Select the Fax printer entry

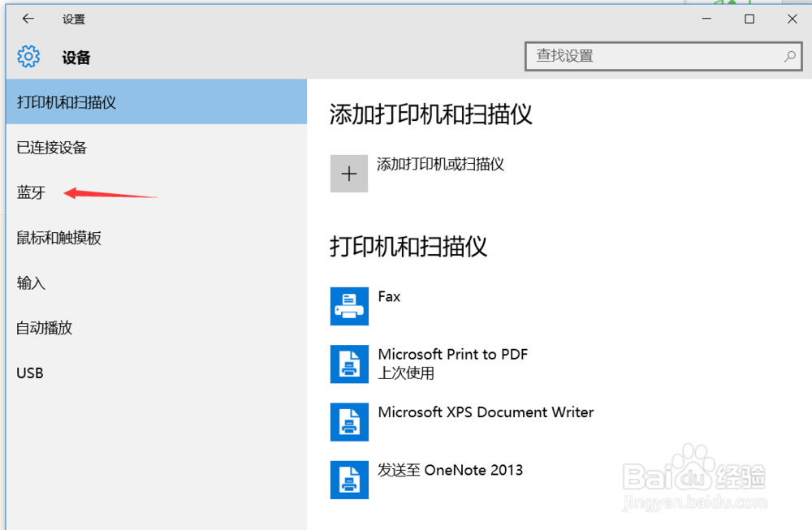(389, 296)
